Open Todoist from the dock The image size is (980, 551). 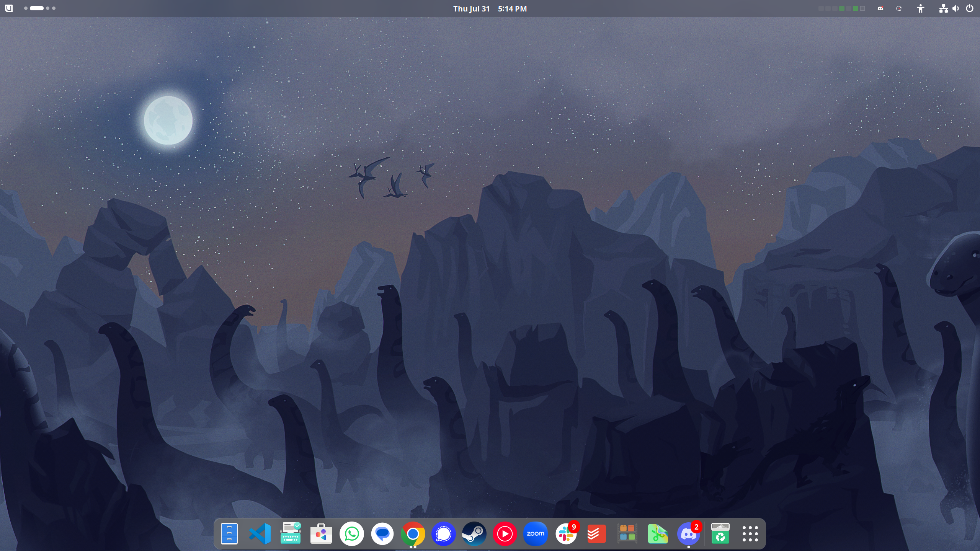coord(596,533)
